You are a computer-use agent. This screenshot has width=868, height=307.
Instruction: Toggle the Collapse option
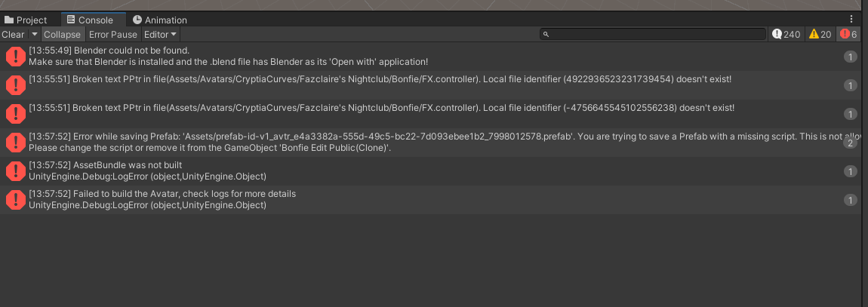[x=62, y=34]
